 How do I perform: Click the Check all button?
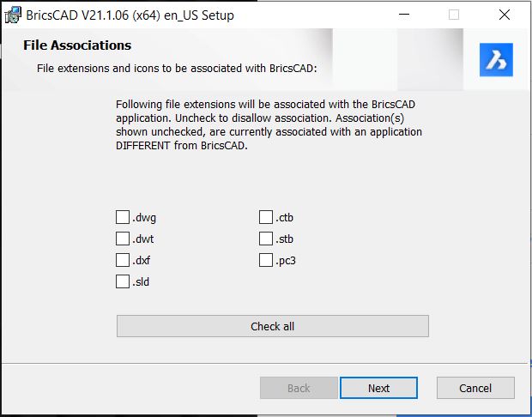(273, 326)
